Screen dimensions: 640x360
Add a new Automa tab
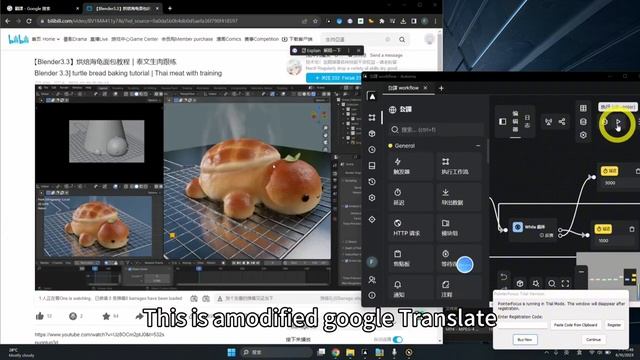tap(441, 88)
